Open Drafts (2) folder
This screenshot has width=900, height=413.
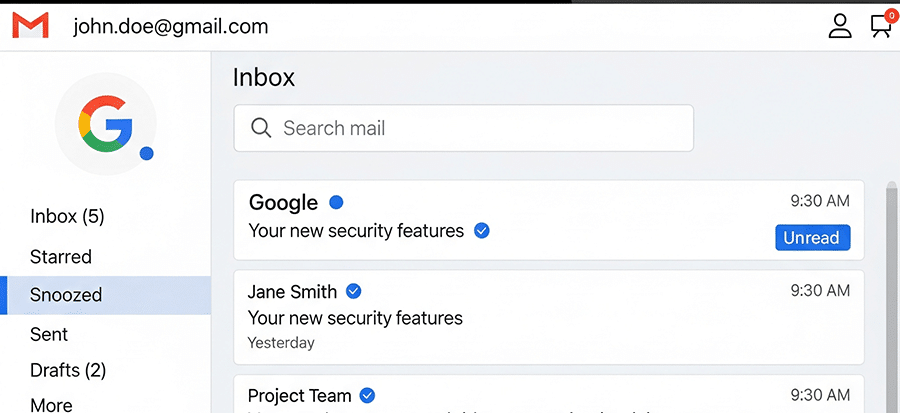click(x=68, y=371)
